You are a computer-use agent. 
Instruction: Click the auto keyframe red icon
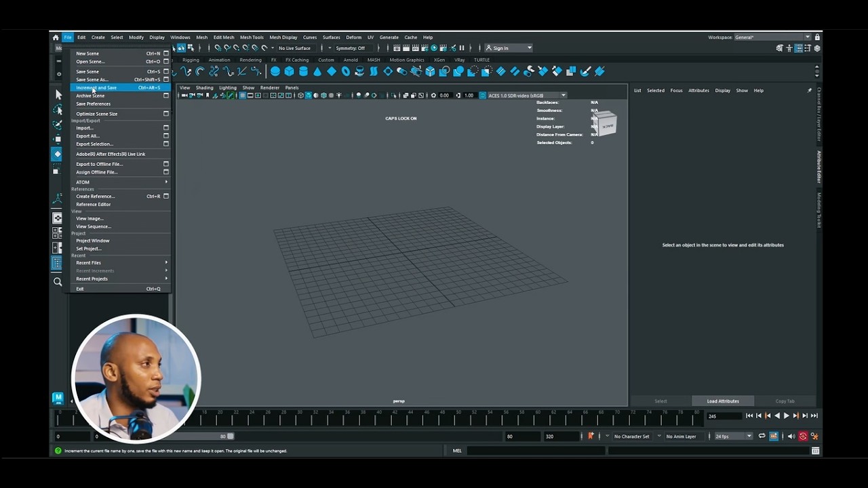(803, 436)
